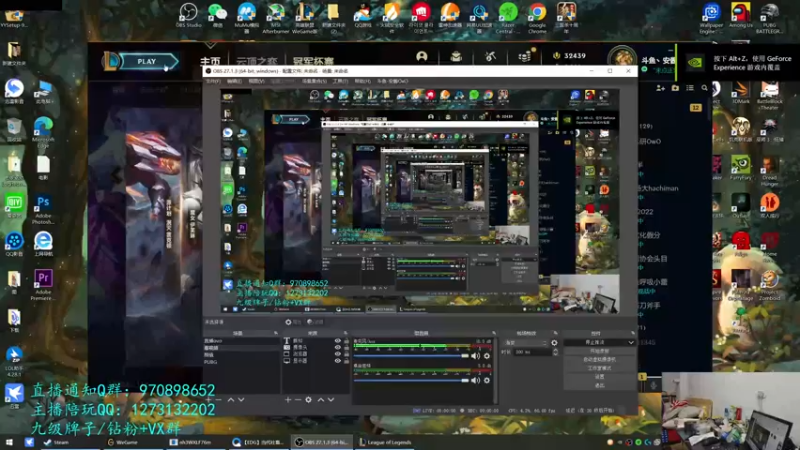Open League client profile icon
Viewport: 800px width, 450px height.
421,56
